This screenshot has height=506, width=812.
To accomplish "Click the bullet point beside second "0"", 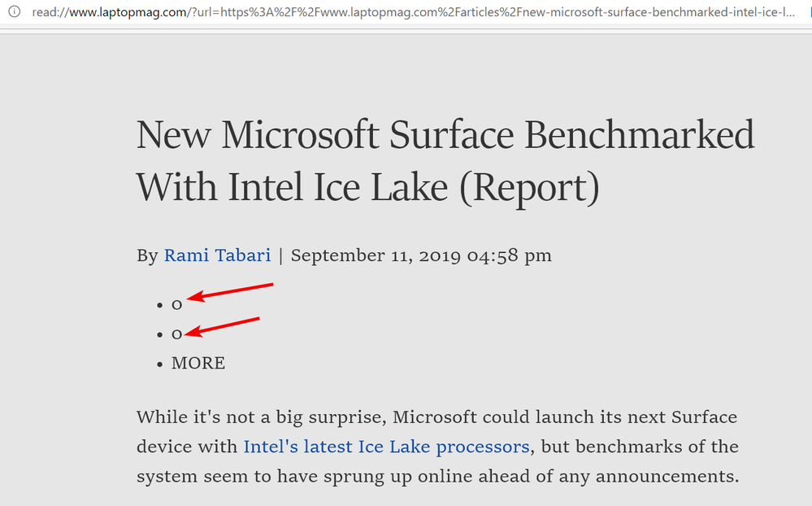I will point(159,334).
